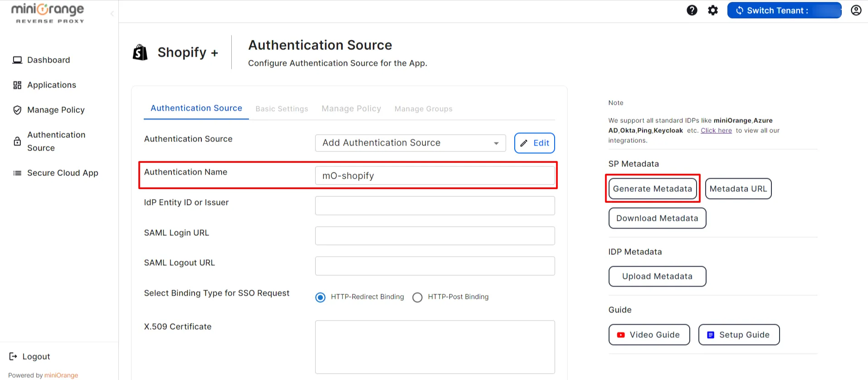Click the Video Guide button label
This screenshot has width=868, height=380.
click(654, 335)
